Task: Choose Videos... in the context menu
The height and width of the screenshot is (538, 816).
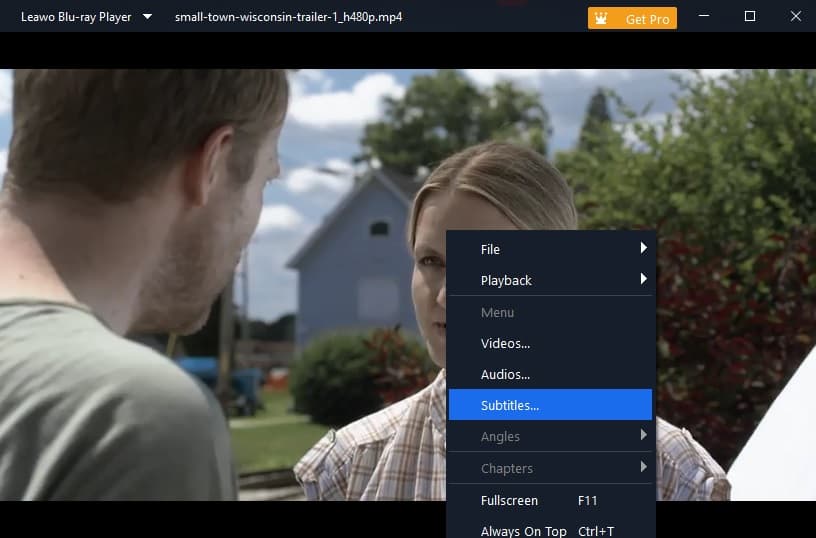Action: pyautogui.click(x=550, y=343)
